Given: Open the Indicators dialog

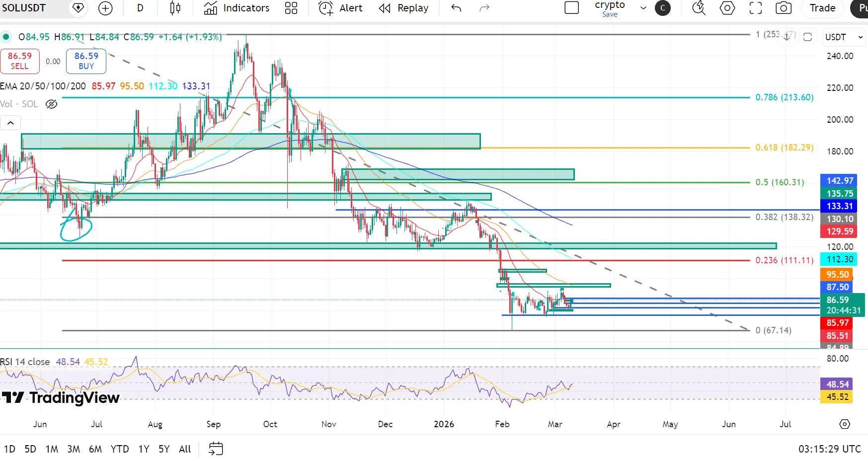Looking at the screenshot, I should point(237,8).
